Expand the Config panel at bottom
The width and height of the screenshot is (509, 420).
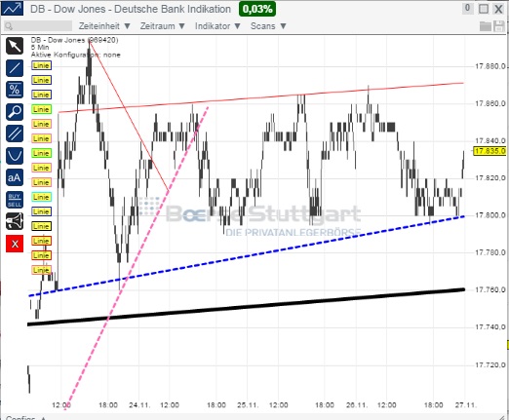25,418
